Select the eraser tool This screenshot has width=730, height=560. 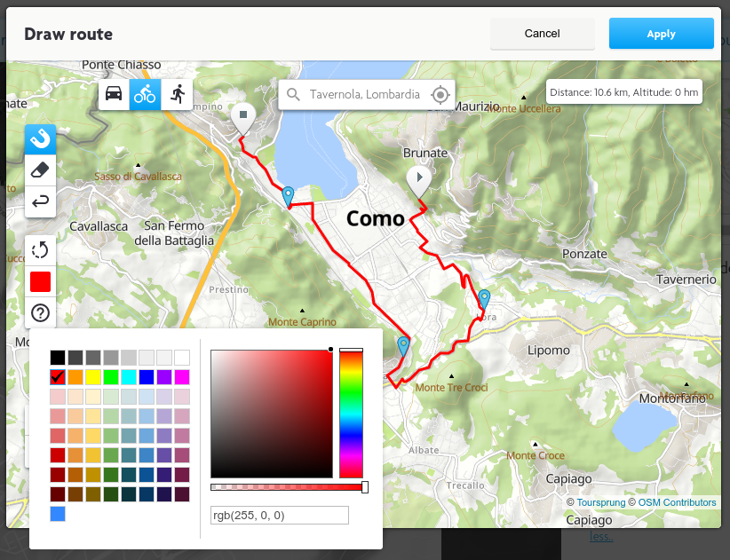coord(40,170)
